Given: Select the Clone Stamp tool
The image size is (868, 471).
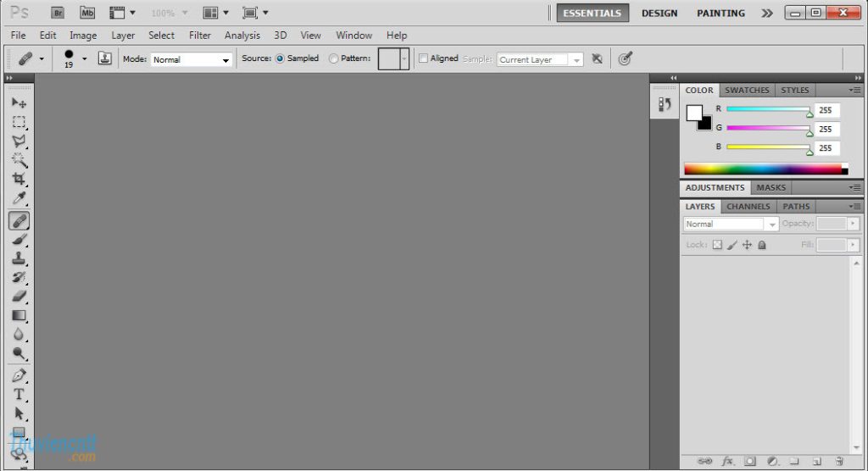Looking at the screenshot, I should tap(19, 258).
